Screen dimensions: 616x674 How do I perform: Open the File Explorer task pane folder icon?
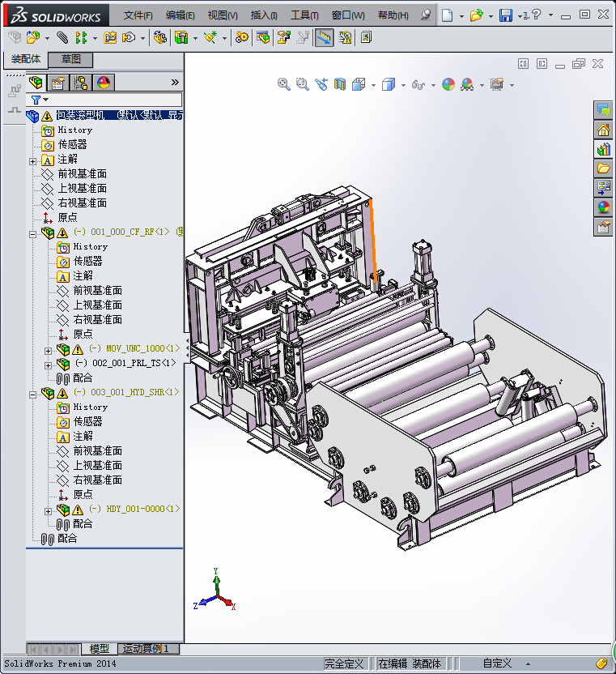(x=604, y=168)
